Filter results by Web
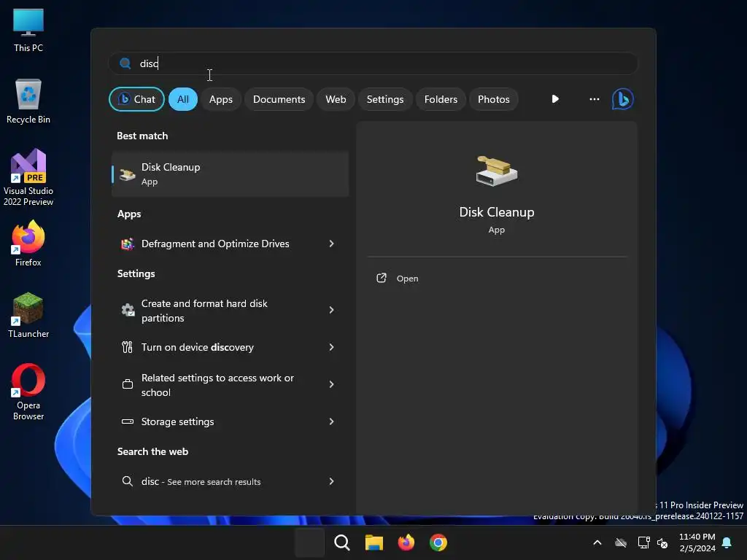747x560 pixels. [336, 99]
